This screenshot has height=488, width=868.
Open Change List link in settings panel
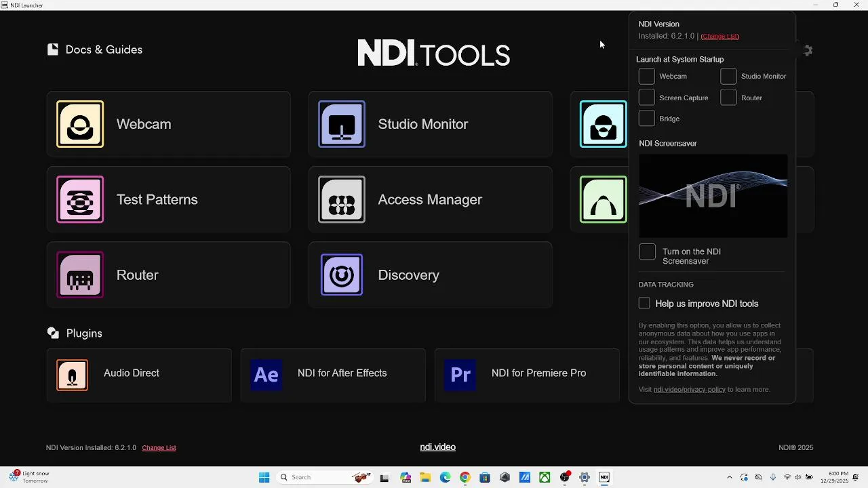click(719, 36)
